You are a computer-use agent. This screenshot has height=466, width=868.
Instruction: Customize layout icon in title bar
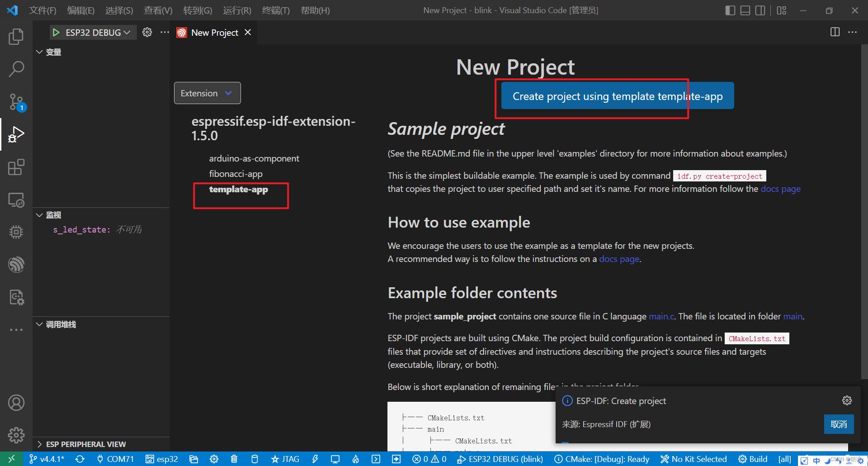[782, 10]
